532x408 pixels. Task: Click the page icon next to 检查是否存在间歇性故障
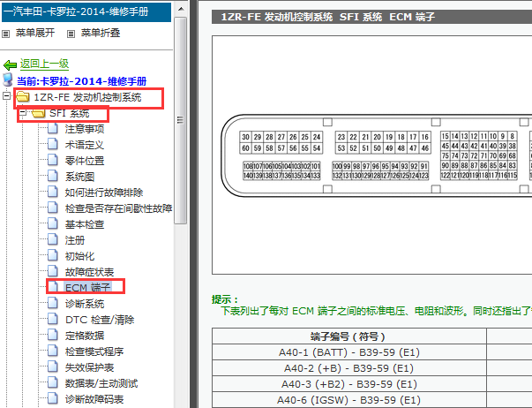pyautogui.click(x=53, y=208)
